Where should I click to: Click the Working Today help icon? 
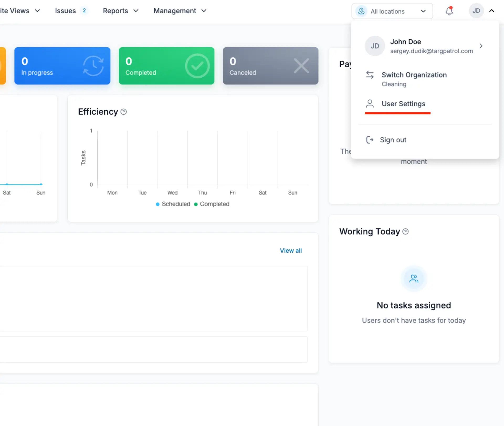point(405,231)
